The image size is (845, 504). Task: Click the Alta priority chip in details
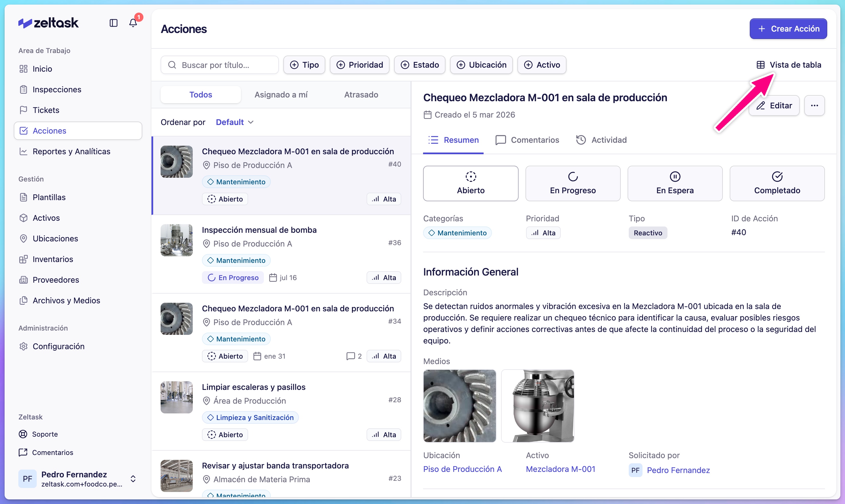pyautogui.click(x=543, y=233)
